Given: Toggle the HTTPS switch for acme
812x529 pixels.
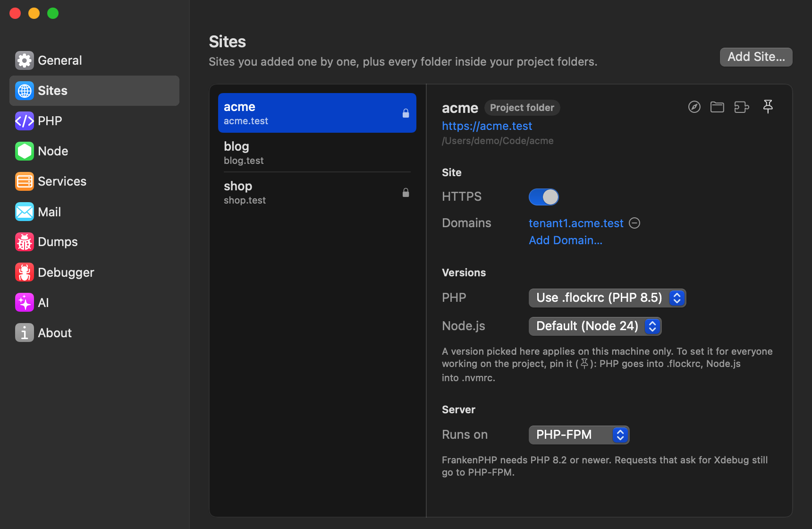Looking at the screenshot, I should [544, 197].
